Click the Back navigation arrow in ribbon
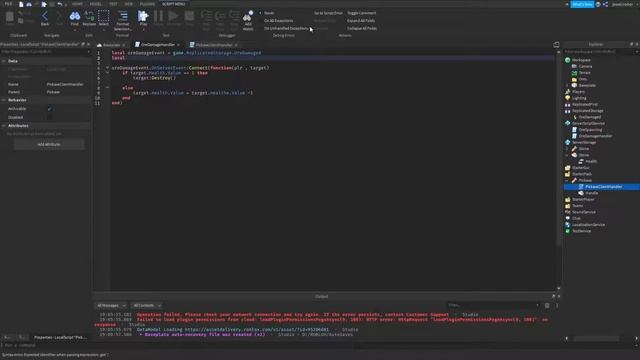This screenshot has width=640, height=360. (45, 18)
